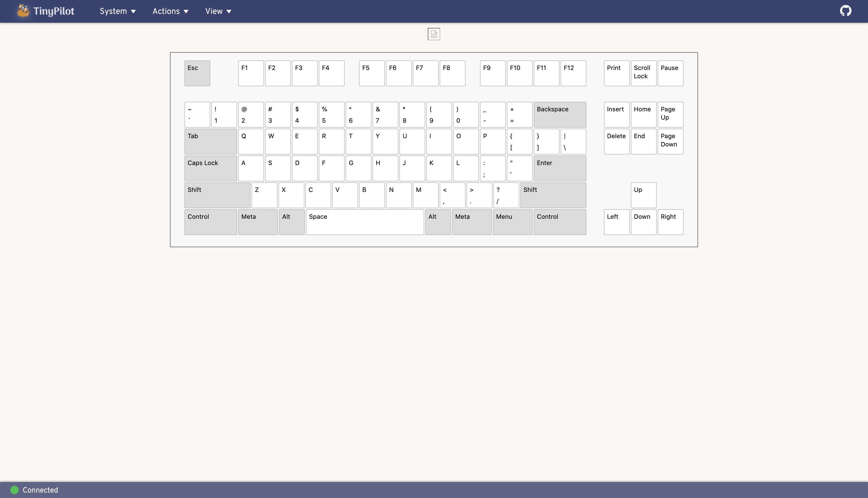This screenshot has height=498, width=868.
Task: Open the System dropdown chevron
Action: [133, 11]
